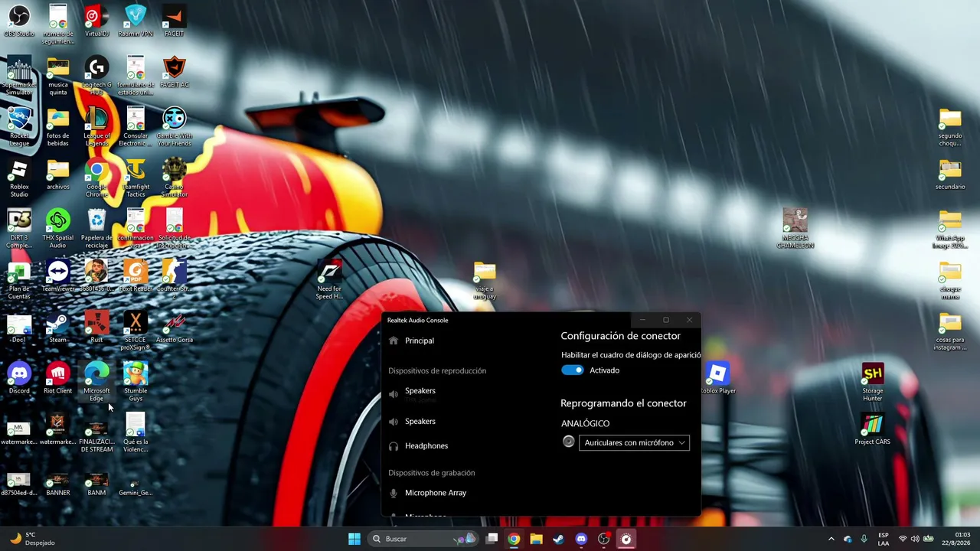
Task: Select the Casino Simulator desktop icon
Action: pyautogui.click(x=174, y=178)
